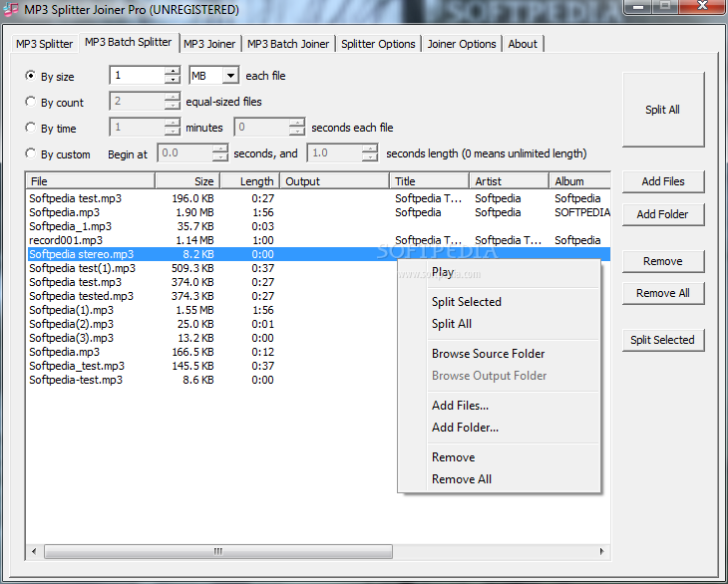Enable the By custom split option
This screenshot has height=584, width=728.
pos(31,153)
